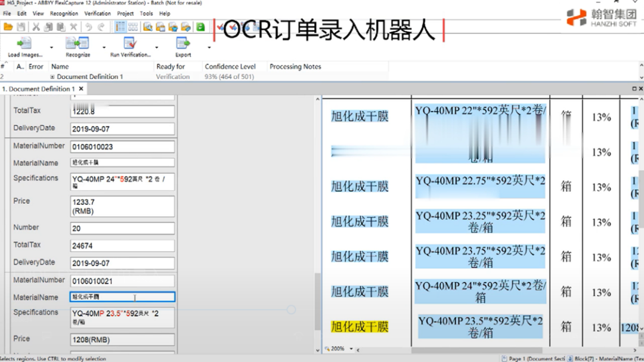Click MaterialNumber field 0106010023

(x=122, y=147)
